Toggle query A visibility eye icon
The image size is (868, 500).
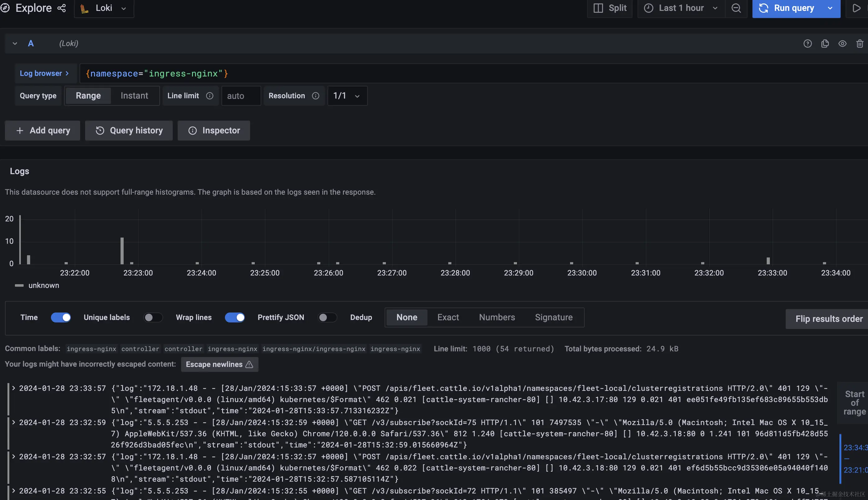843,44
